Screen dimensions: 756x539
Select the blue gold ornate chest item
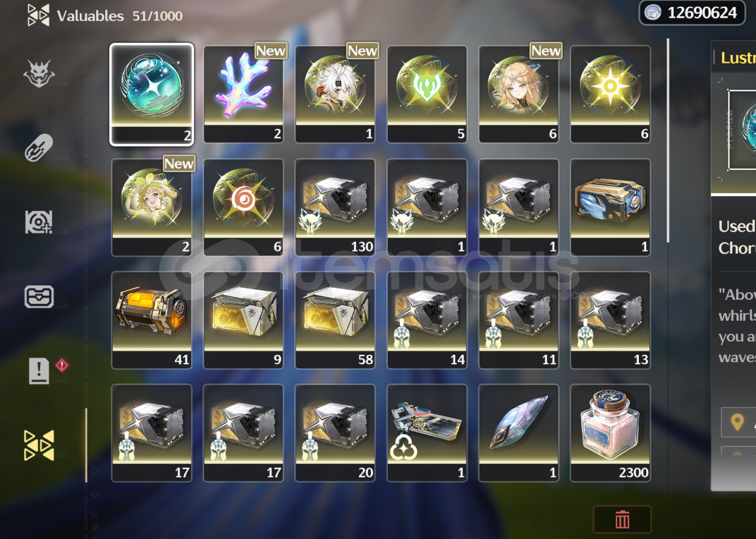610,207
